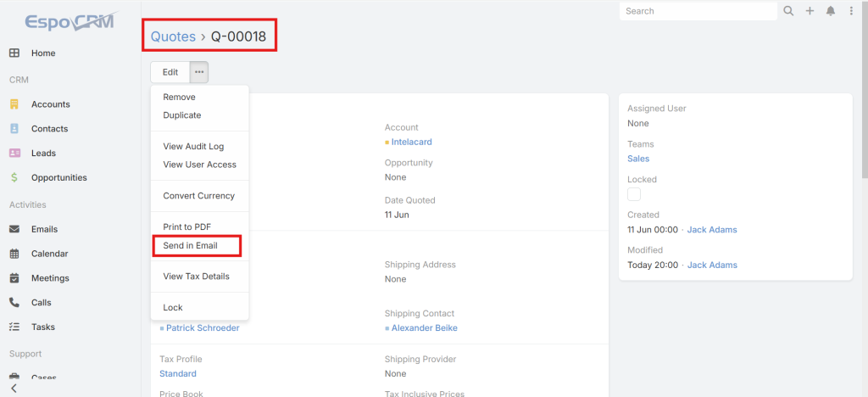The height and width of the screenshot is (397, 868).
Task: Click the Q-00018 breadcrumb text
Action: tap(238, 36)
